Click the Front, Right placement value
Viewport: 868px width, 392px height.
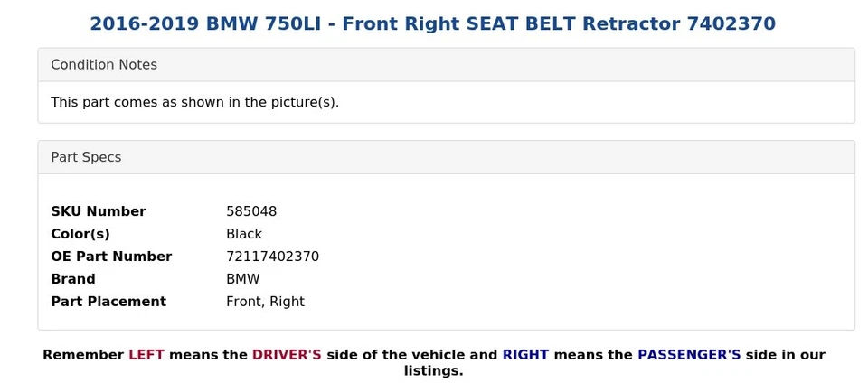tap(265, 302)
